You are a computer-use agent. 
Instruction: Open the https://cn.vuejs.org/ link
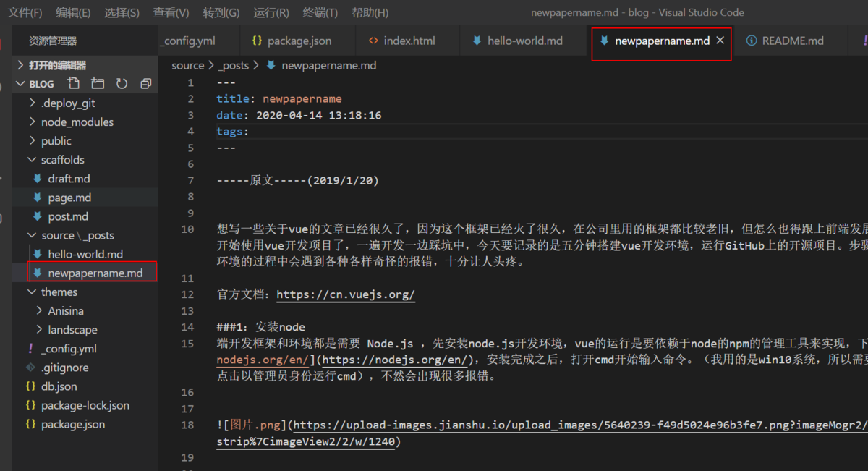point(346,294)
